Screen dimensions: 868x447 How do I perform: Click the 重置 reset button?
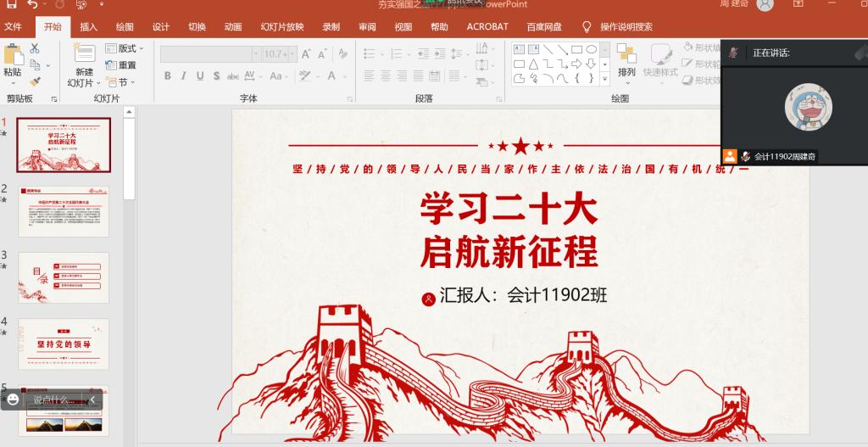[x=121, y=65]
